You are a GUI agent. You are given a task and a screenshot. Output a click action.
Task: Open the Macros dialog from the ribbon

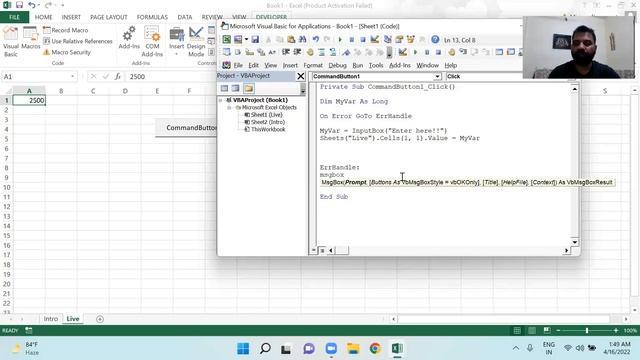[31, 39]
